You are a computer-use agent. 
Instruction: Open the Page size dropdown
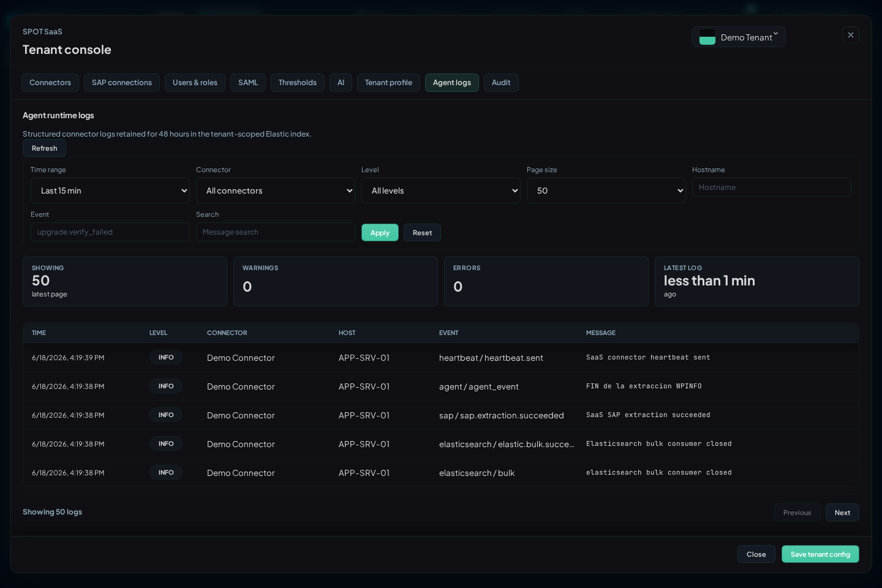(x=606, y=190)
